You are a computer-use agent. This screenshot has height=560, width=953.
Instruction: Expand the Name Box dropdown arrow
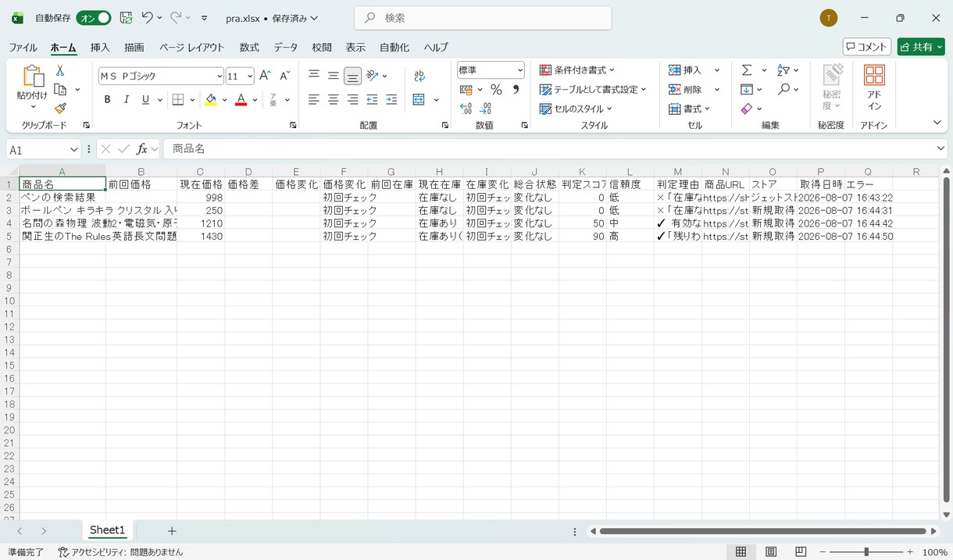74,149
